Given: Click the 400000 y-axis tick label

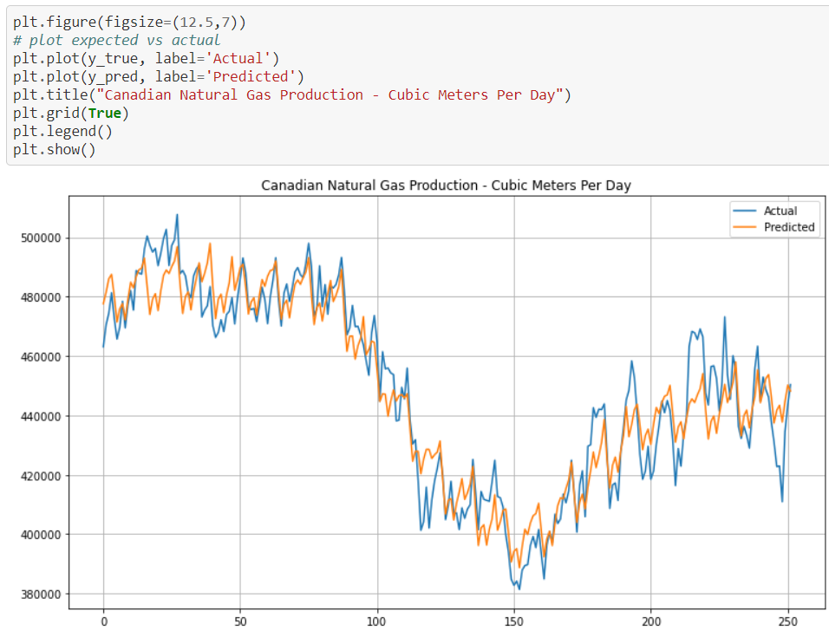Looking at the screenshot, I should 41,535.
